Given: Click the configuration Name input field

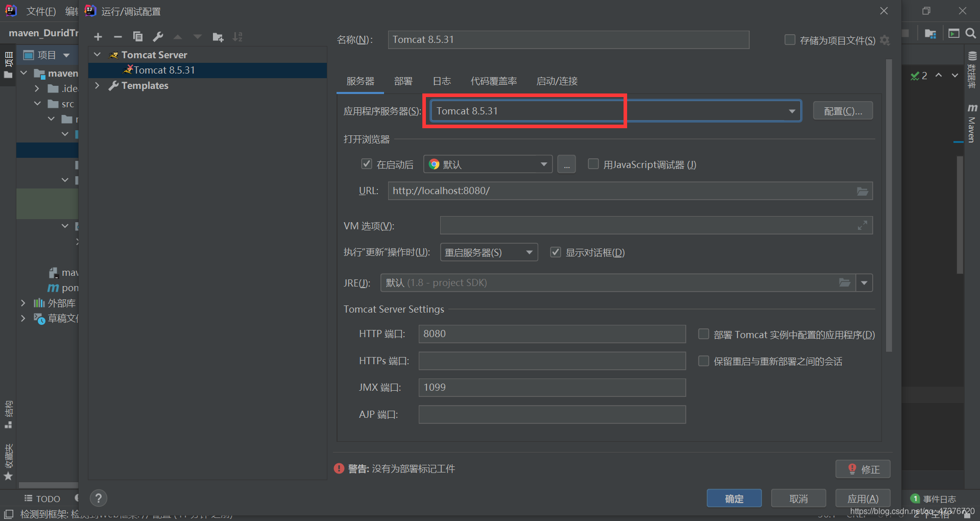Looking at the screenshot, I should pos(568,40).
